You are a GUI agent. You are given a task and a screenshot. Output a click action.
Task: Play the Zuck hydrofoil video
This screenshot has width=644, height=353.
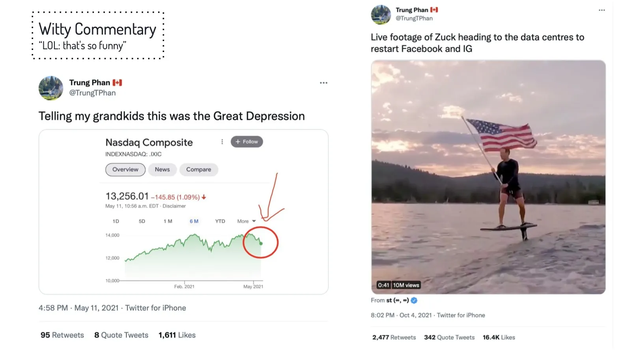tap(488, 177)
